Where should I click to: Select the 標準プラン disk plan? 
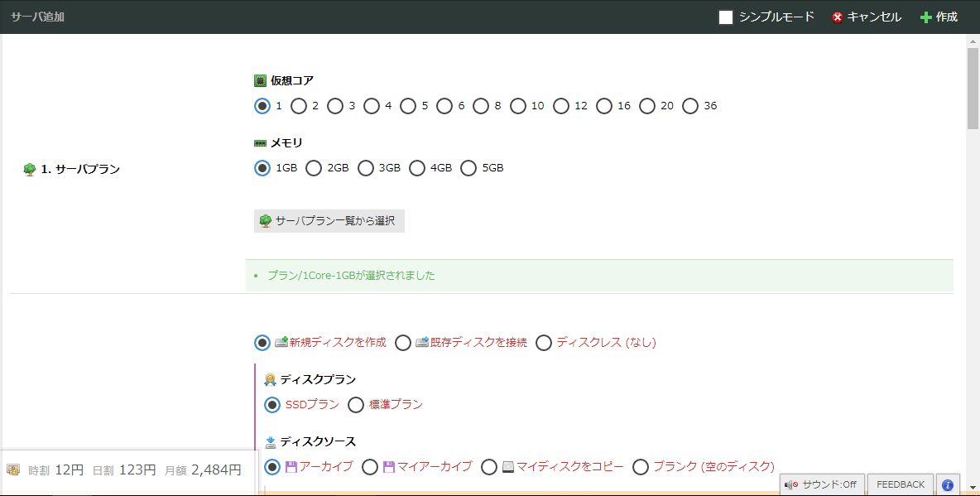click(356, 405)
